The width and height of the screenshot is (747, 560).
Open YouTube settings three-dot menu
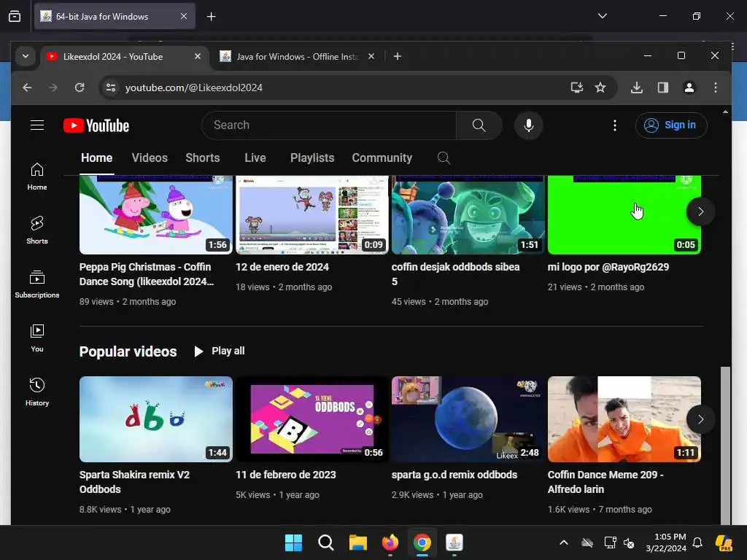pos(614,125)
